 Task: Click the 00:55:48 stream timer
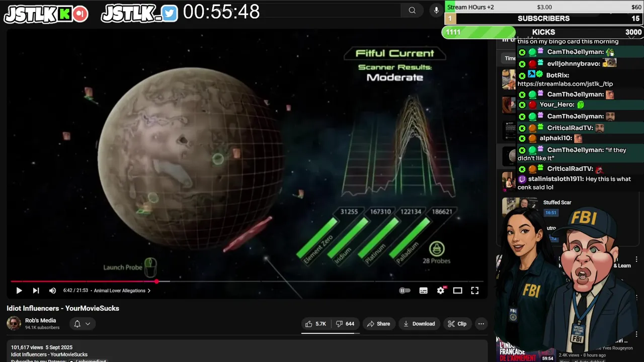pyautogui.click(x=221, y=12)
